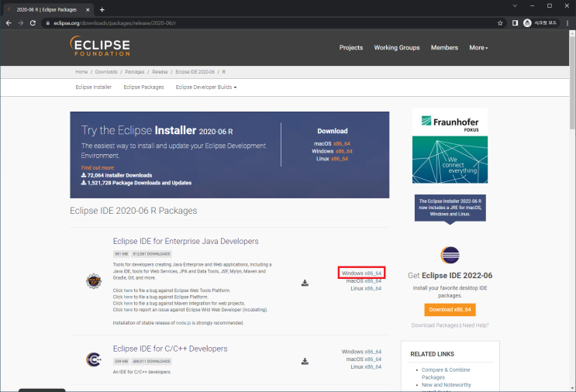Click the scrollbar down arrow
This screenshot has height=392, width=576.
tap(572, 388)
